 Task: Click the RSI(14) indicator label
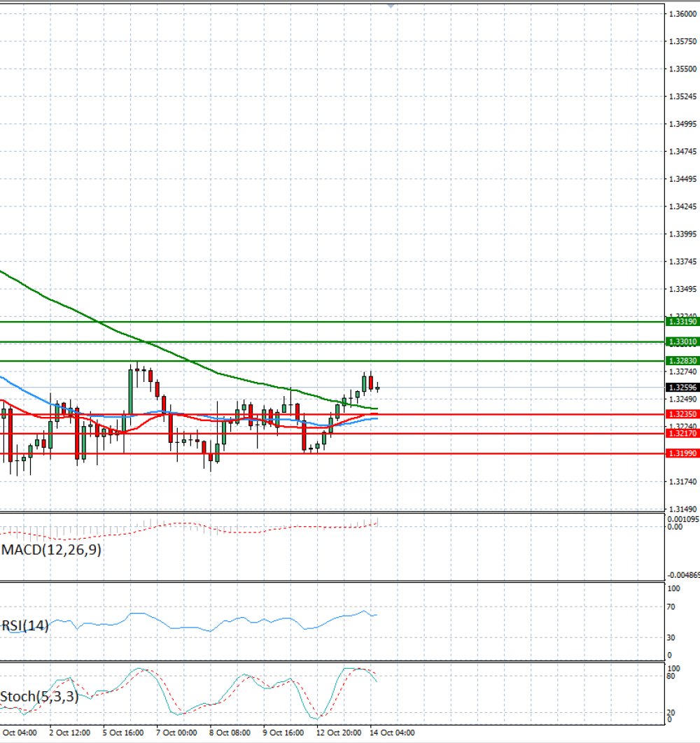25,625
